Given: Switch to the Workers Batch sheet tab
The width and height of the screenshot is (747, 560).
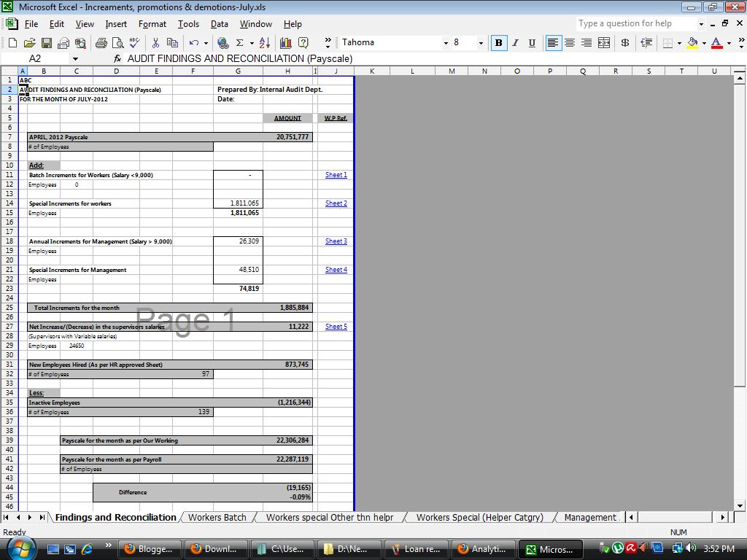Looking at the screenshot, I should tap(217, 517).
